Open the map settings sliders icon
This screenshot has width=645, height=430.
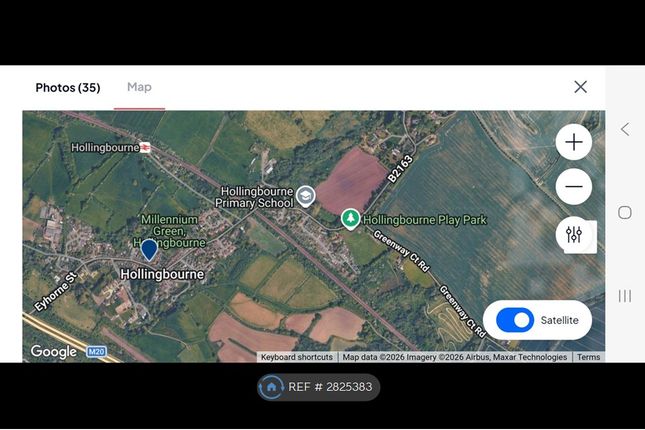[x=573, y=235]
